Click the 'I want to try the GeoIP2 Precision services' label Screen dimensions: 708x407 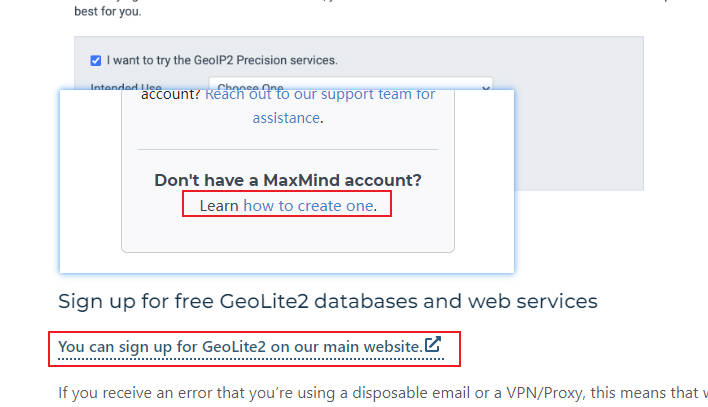click(220, 60)
